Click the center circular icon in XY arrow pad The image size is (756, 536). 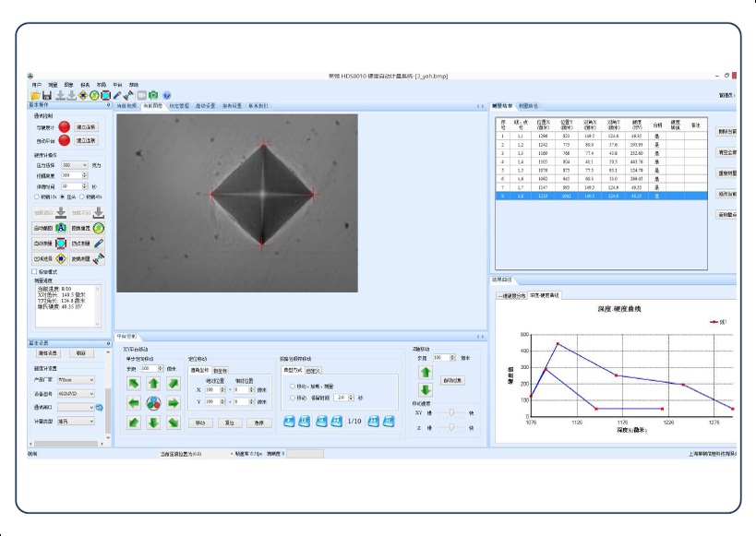(x=153, y=403)
